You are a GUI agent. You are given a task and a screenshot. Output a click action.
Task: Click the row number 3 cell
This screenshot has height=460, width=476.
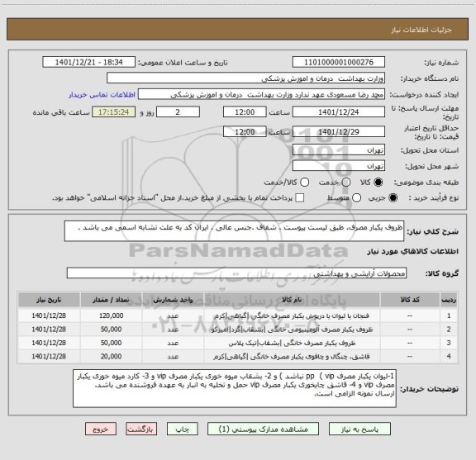[x=449, y=344]
